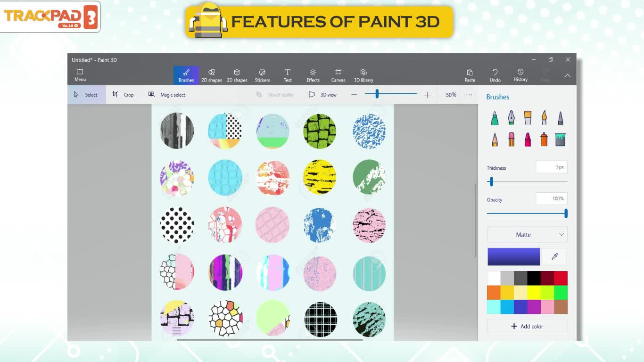Click the Opacity slider handle
The height and width of the screenshot is (362, 644).
pos(566,214)
